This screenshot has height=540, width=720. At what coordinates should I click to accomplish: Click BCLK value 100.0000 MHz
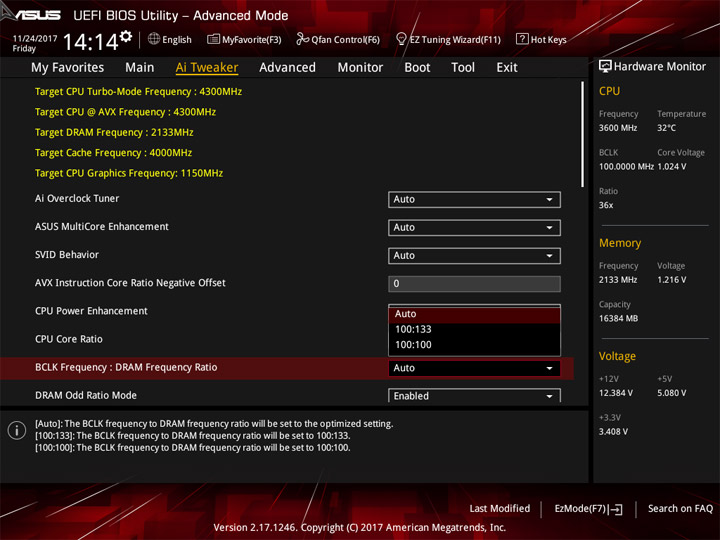(626, 166)
